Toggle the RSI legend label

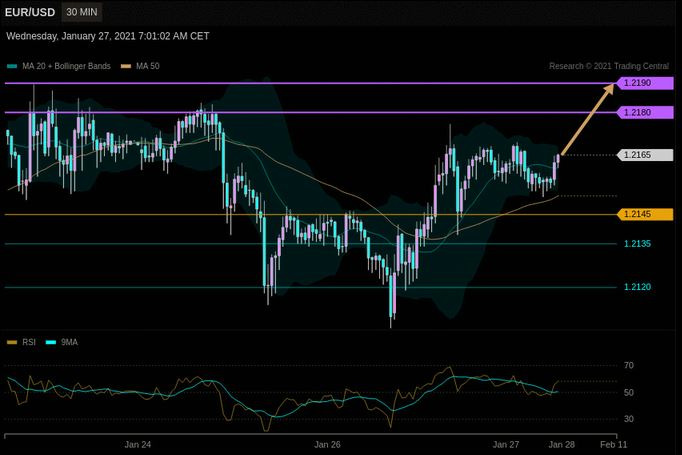point(29,342)
